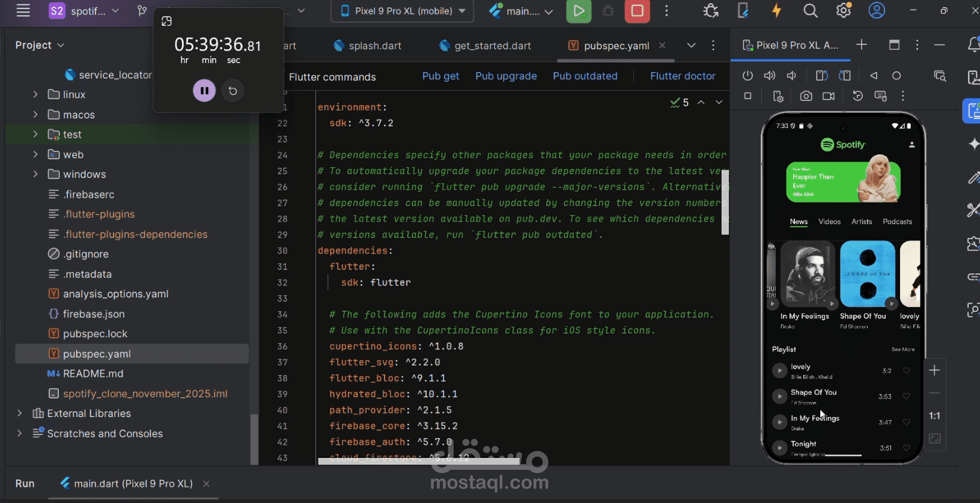Play lovely from the playlist
Screen dimensions: 980x503
[x=779, y=371]
